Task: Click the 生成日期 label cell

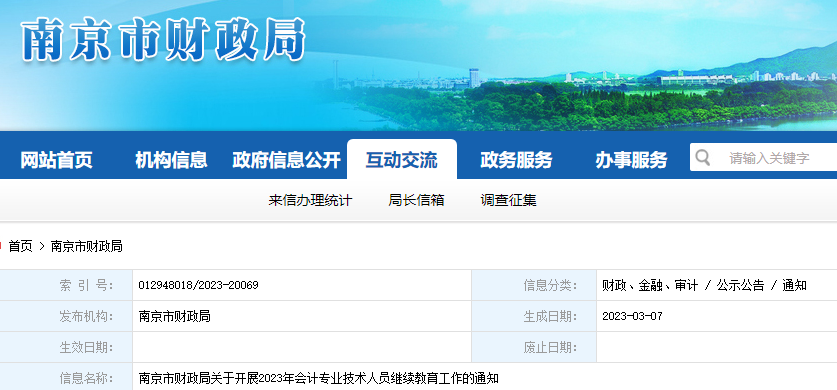Action: (534, 316)
